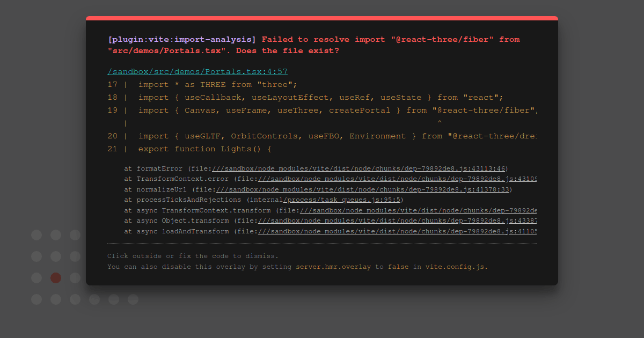
Task: Select line 20 importing useGLTF and OrbitControls
Action: click(x=322, y=136)
